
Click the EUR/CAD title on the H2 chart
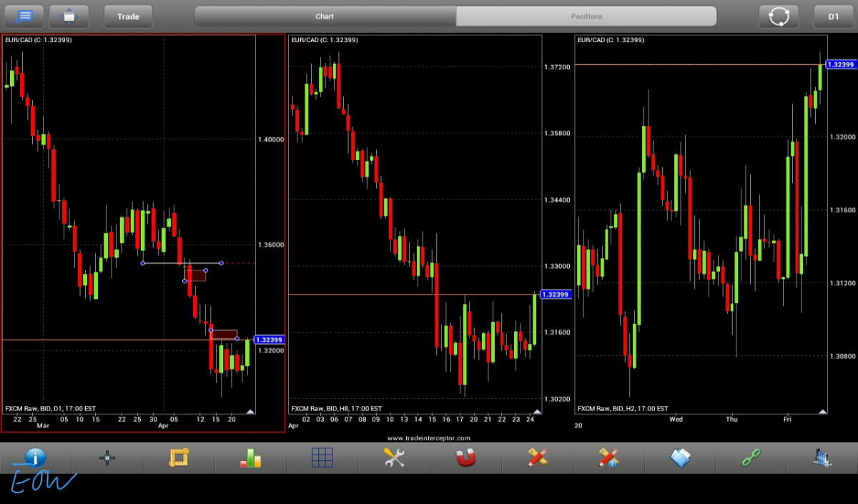[610, 39]
